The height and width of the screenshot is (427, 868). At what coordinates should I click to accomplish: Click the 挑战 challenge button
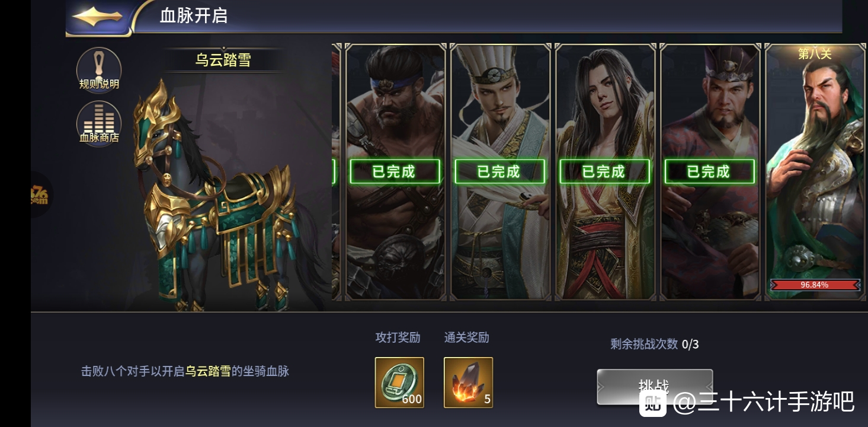click(x=655, y=387)
